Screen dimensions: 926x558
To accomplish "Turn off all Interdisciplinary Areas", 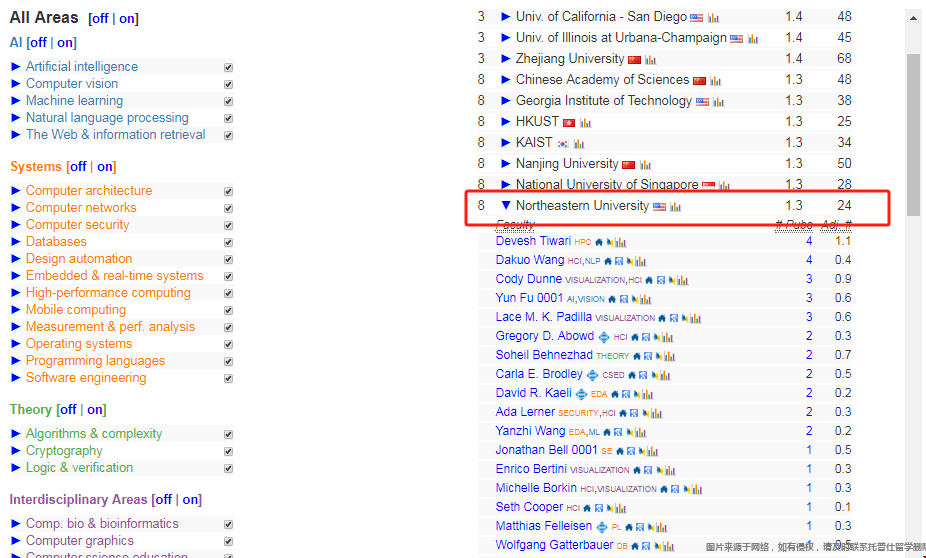I will point(164,500).
